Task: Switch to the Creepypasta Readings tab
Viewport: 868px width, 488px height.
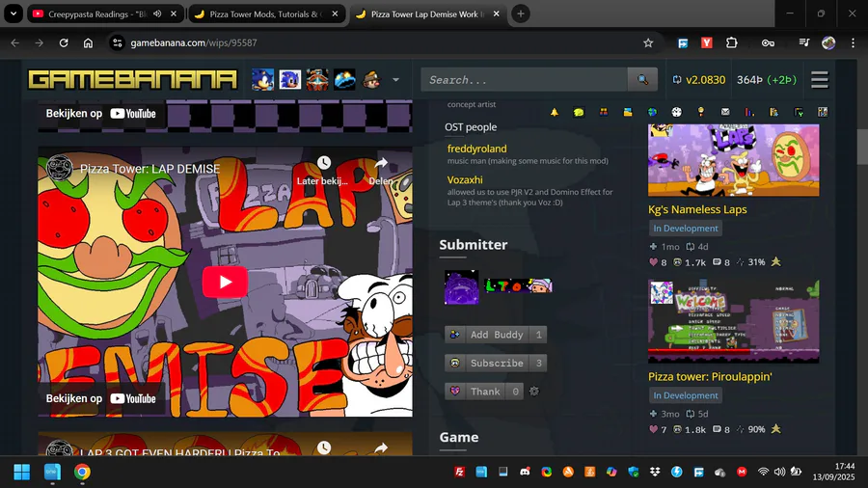Action: 96,14
